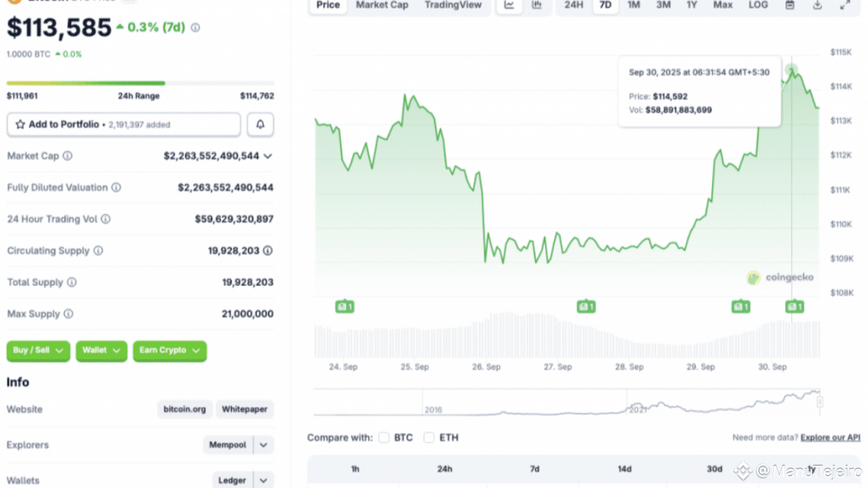This screenshot has height=488, width=868.
Task: Click the 24h performance column header
Action: point(445,469)
